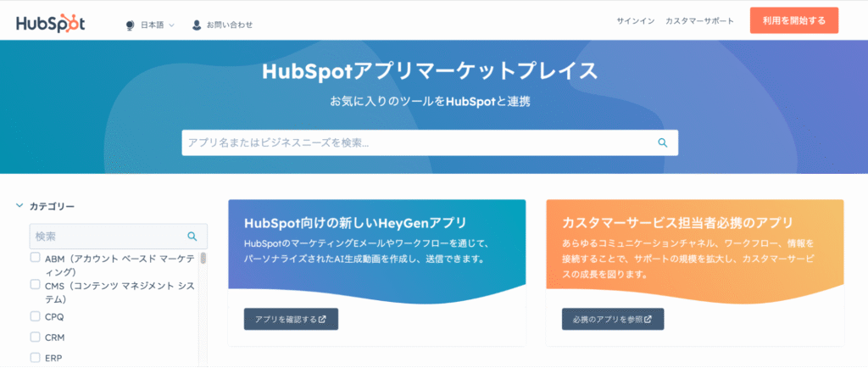
Task: Open the サインイン link
Action: pyautogui.click(x=635, y=20)
